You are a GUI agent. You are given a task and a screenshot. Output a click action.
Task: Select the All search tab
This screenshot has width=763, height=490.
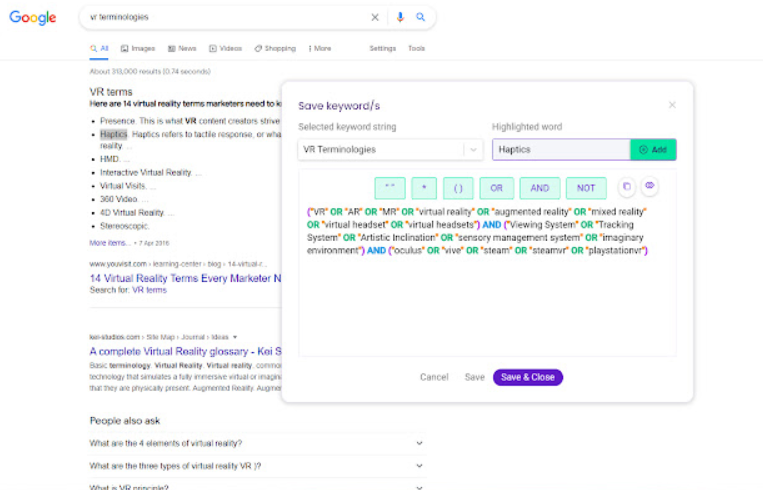99,49
